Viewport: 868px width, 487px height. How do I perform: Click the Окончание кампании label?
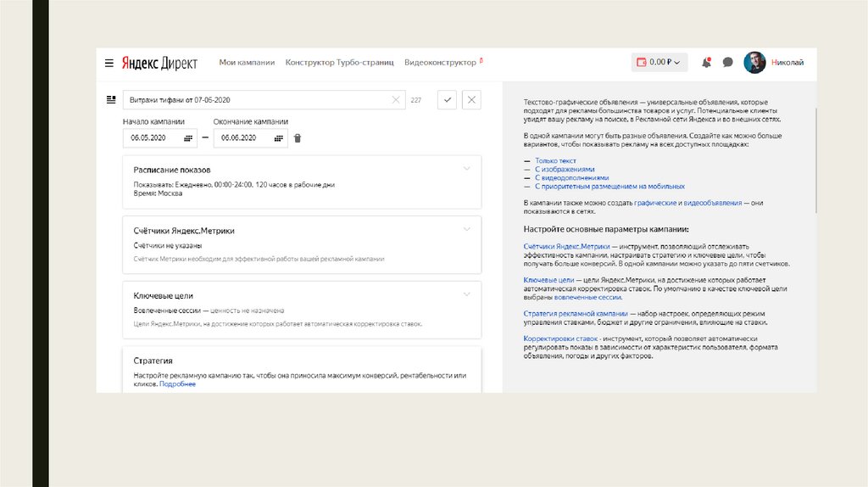pos(251,121)
